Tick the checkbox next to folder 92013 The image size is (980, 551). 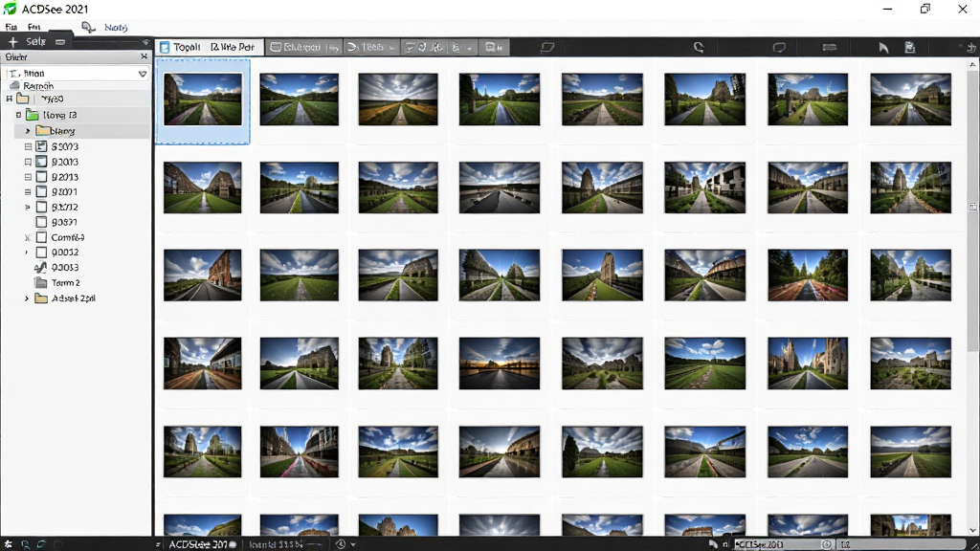[x=41, y=177]
